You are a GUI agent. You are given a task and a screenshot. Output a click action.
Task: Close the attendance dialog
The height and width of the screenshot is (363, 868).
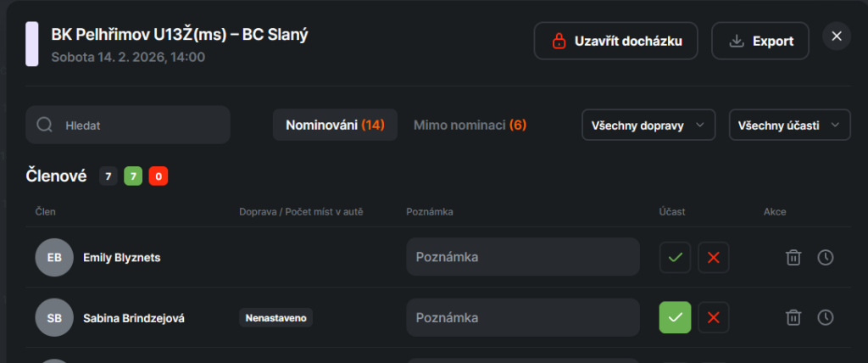coord(837,36)
